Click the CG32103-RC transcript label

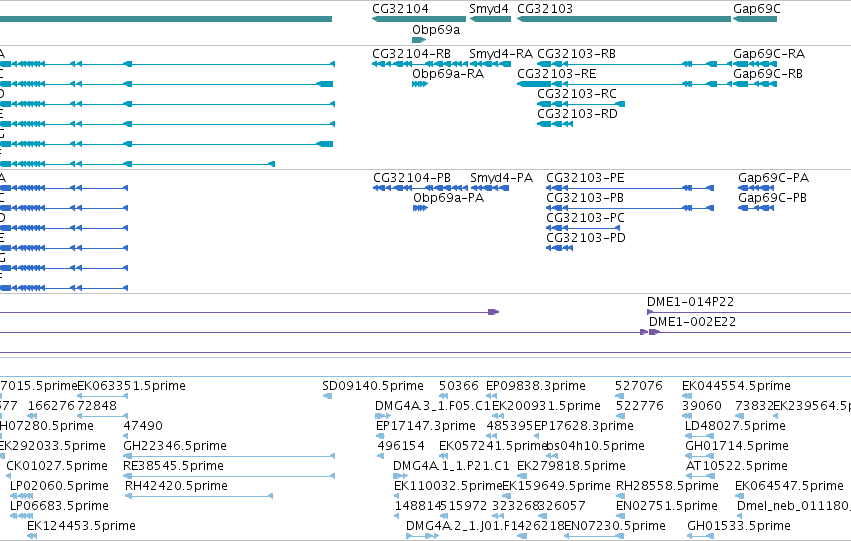point(577,94)
